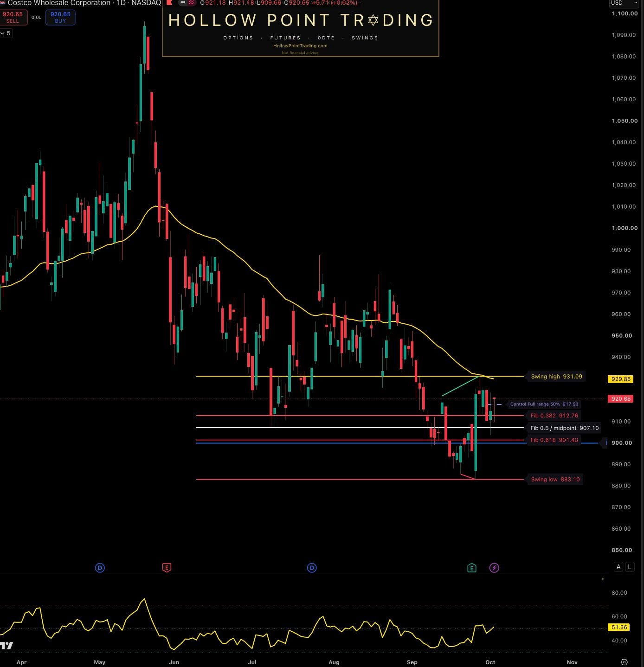This screenshot has height=667, width=644.
Task: Open the dividend marker icon near August
Action: [x=312, y=568]
